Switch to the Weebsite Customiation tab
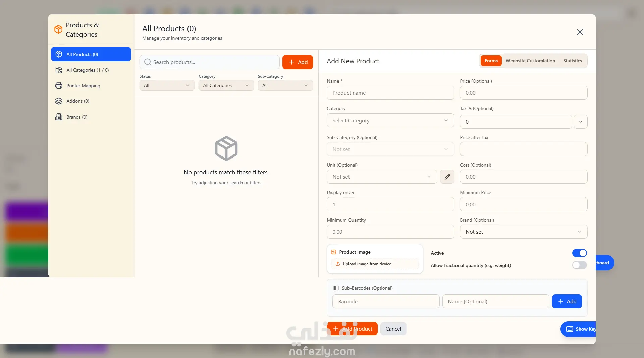Screen dimensions: 644x358 click(x=530, y=61)
